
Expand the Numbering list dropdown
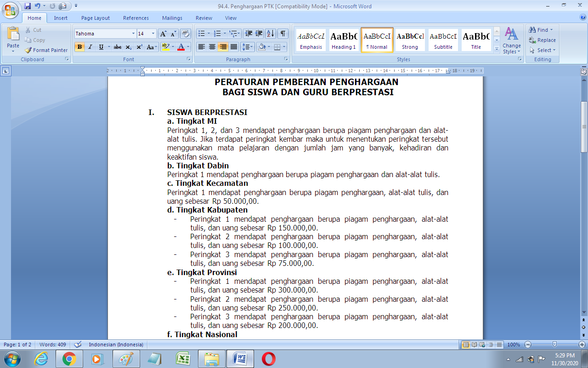[225, 34]
